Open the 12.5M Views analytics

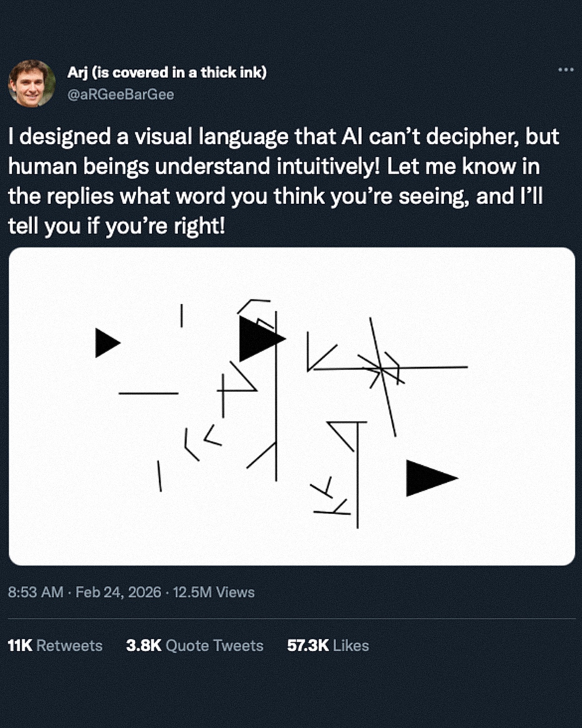[x=214, y=592]
